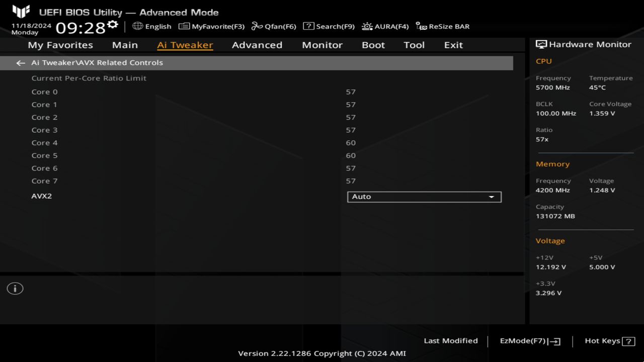Click the +12V reading 12.192 V
The width and height of the screenshot is (644, 362).
551,267
